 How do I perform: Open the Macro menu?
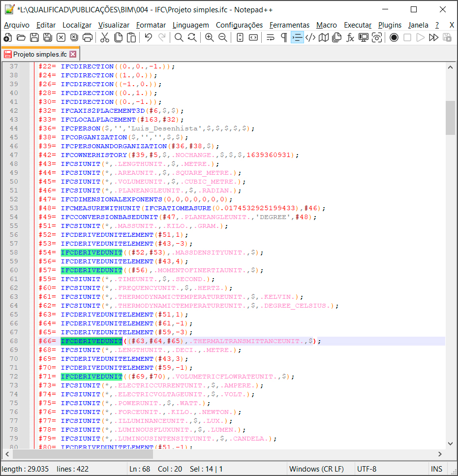(x=326, y=25)
